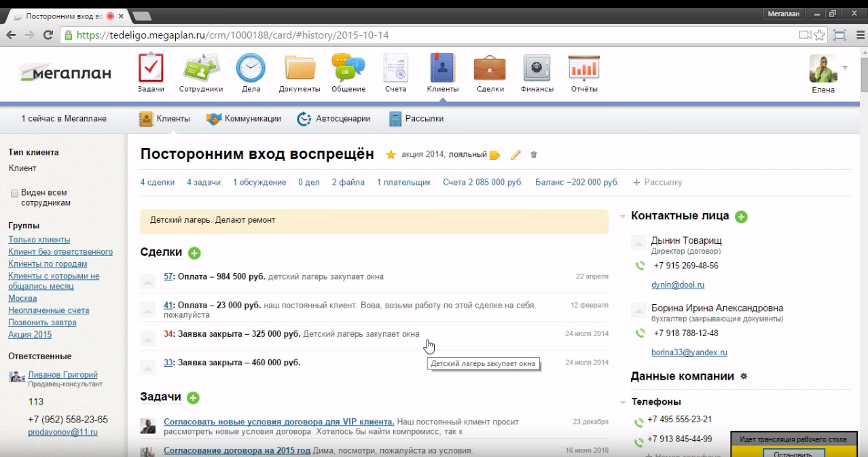Click the trash delete icon near title
The height and width of the screenshot is (457, 868).
(533, 155)
